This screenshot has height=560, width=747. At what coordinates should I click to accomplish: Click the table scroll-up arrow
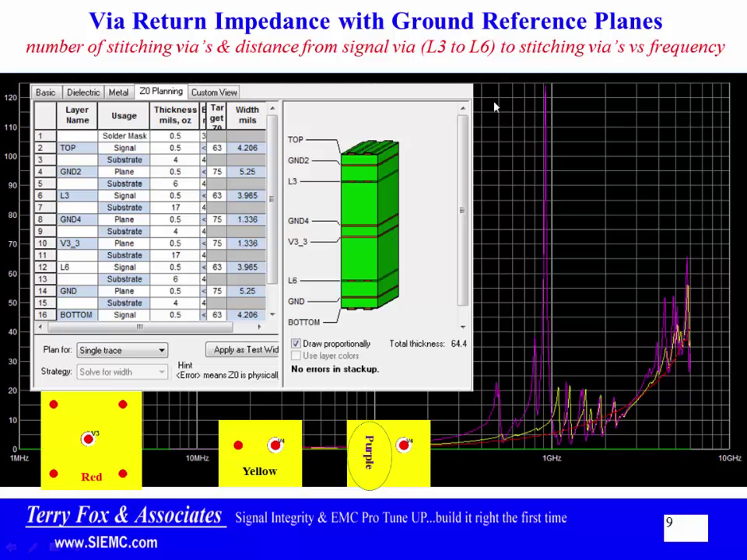[273, 109]
